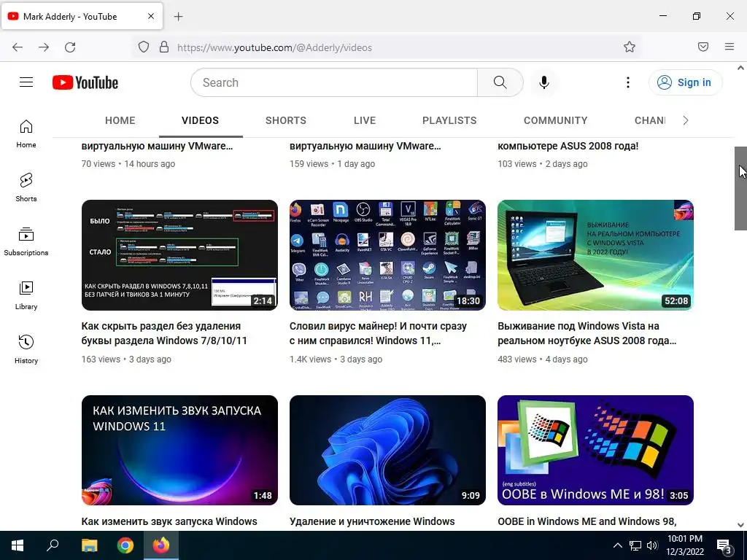Close the Mark Adderly YouTube tab
The height and width of the screenshot is (560, 747).
(x=150, y=16)
